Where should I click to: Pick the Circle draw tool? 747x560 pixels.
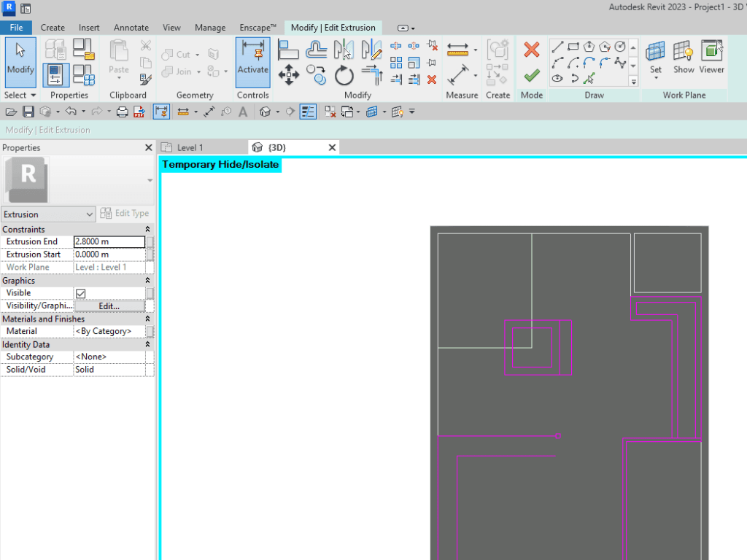pyautogui.click(x=620, y=47)
